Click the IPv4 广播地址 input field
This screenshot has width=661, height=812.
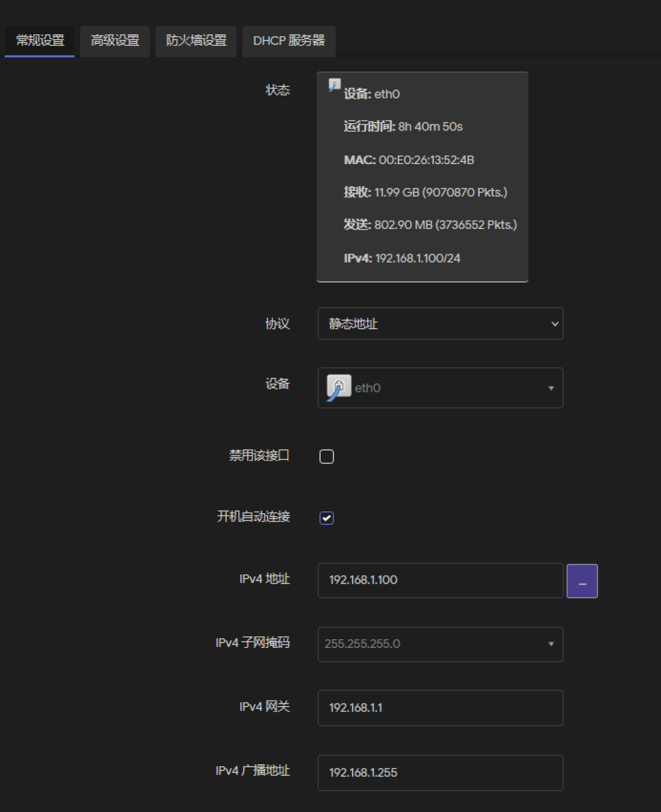coord(441,773)
